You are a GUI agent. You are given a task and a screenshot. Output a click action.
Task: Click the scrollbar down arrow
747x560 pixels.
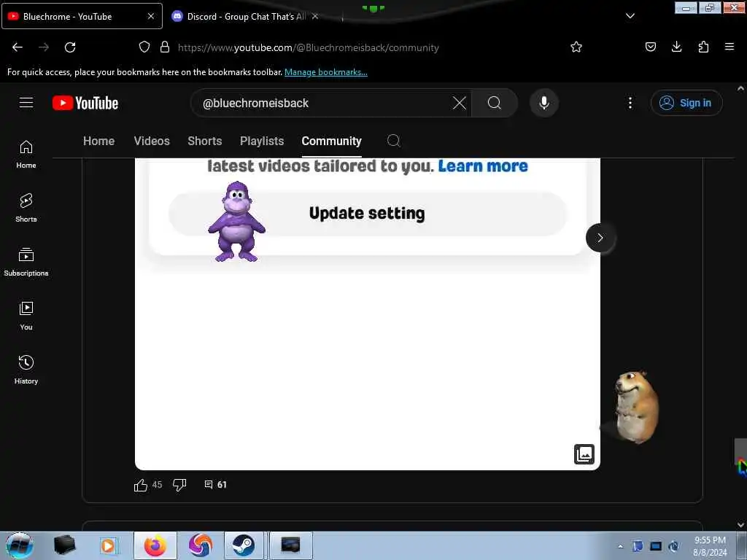click(x=741, y=525)
